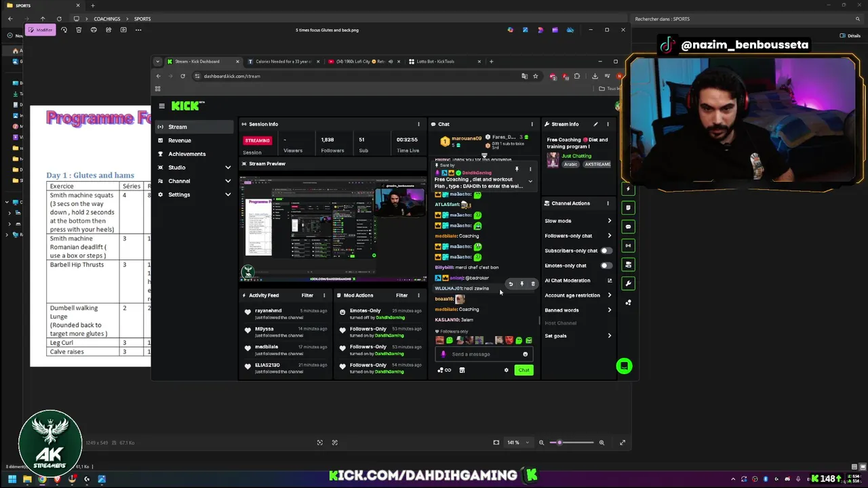This screenshot has width=868, height=488.
Task: Toggle Subscribers-only chat switch
Action: 606,251
